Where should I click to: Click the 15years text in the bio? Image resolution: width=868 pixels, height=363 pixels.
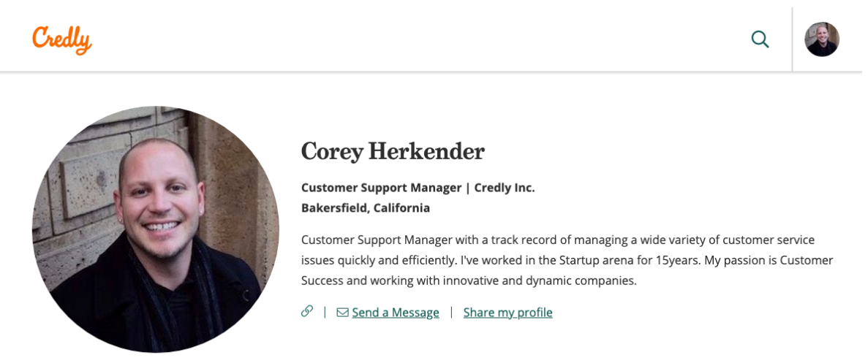[x=672, y=260]
